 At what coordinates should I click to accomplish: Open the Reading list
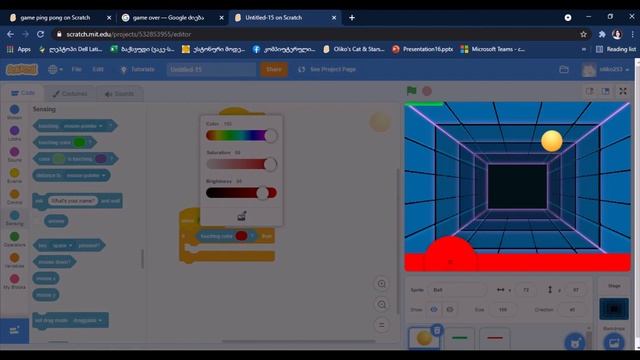tap(616, 49)
